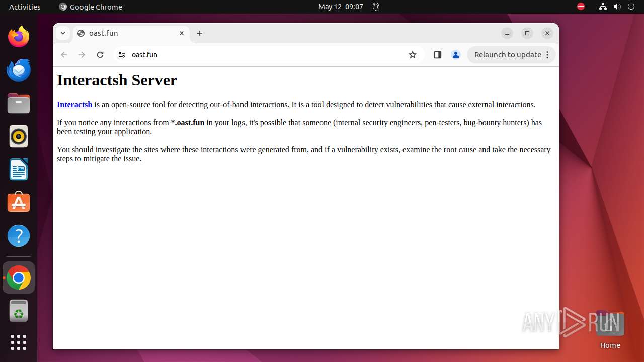Click the Google Chrome dock icon

(x=19, y=278)
